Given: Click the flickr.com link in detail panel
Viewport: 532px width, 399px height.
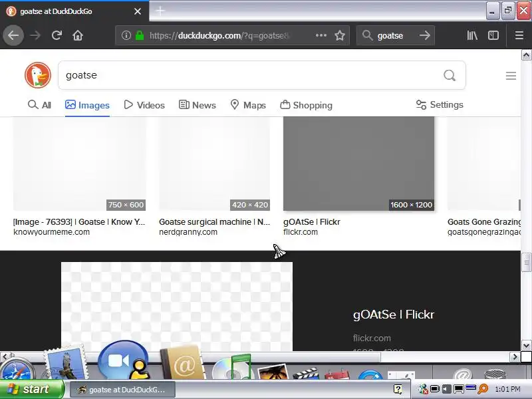Looking at the screenshot, I should (372, 338).
